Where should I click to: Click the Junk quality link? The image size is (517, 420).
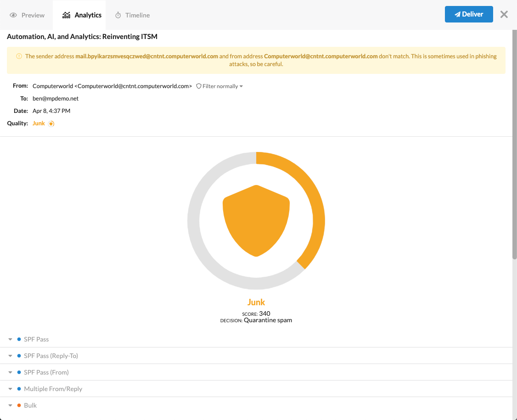(x=39, y=123)
